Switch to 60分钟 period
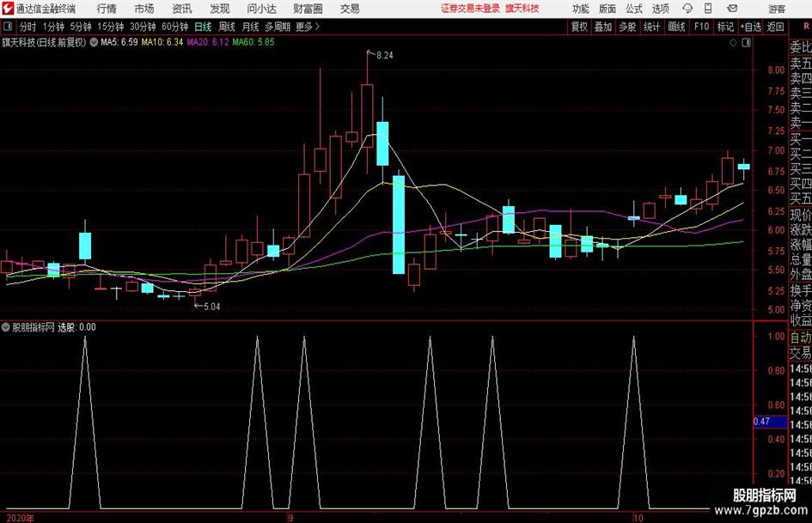This screenshot has width=812, height=523. [x=174, y=27]
